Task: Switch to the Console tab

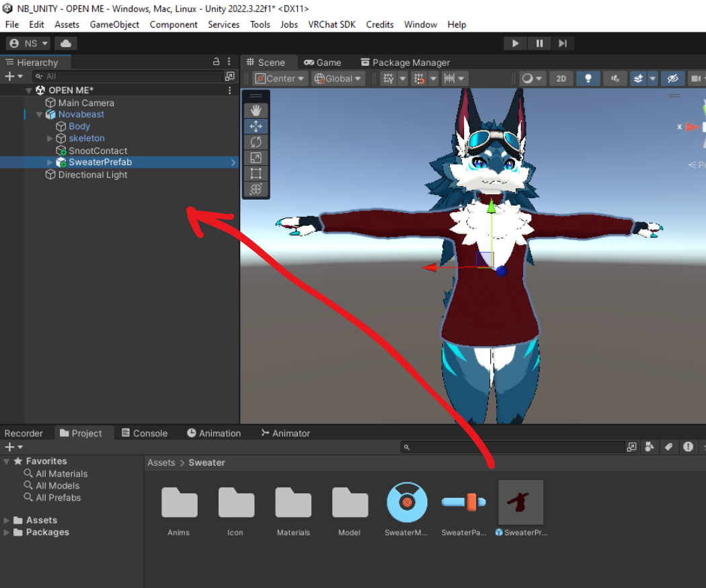Action: coord(144,433)
